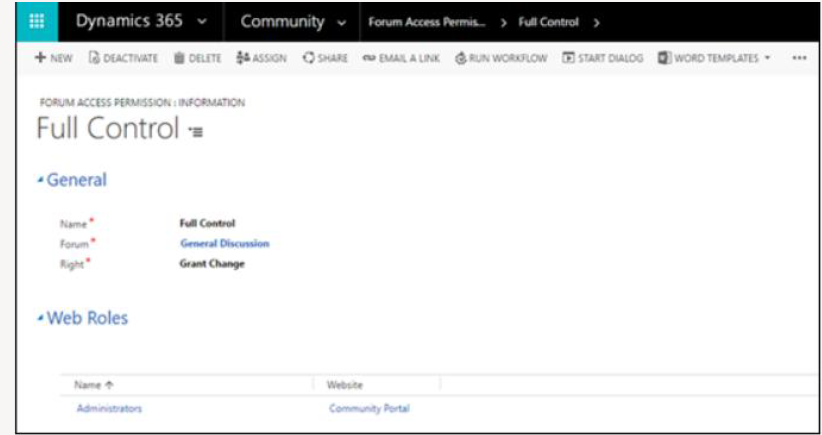Go to Forum Access Permissions breadcrumb
The image size is (822, 435).
[429, 23]
